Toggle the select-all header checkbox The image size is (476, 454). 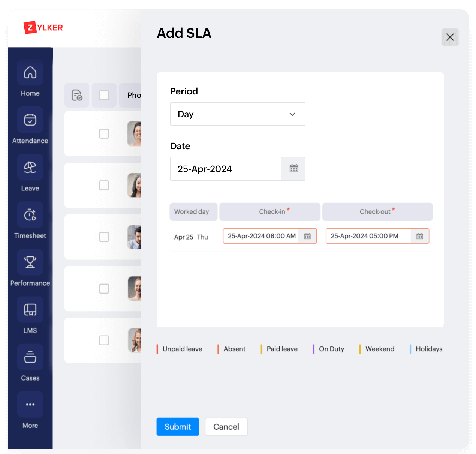[104, 95]
